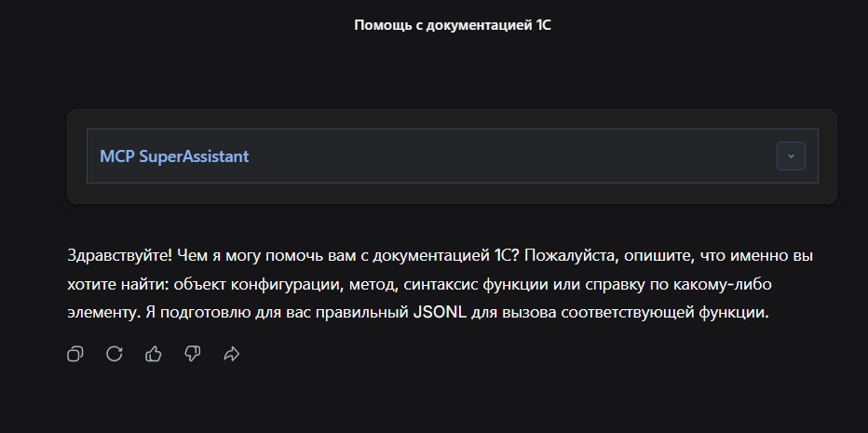Viewport: 868px width, 433px height.
Task: Click the empty MCP SuperAssistant header bar
Action: click(512, 156)
